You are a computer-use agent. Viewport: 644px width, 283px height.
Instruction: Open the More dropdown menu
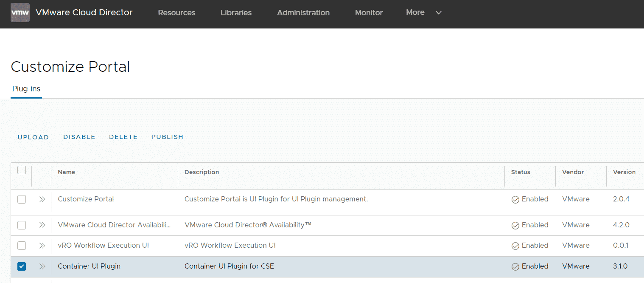pyautogui.click(x=424, y=13)
